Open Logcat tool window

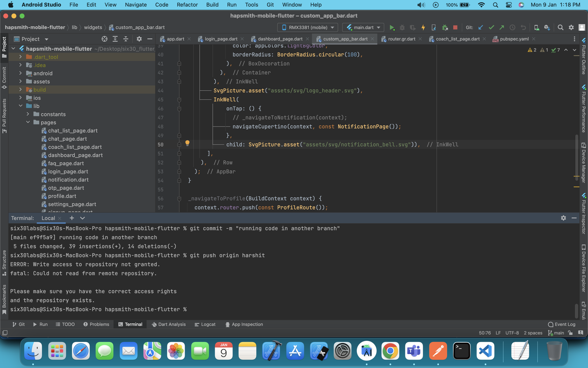[205, 324]
